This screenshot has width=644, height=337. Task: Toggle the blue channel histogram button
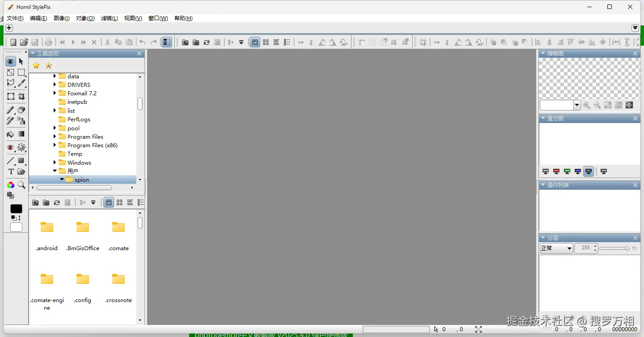[578, 171]
